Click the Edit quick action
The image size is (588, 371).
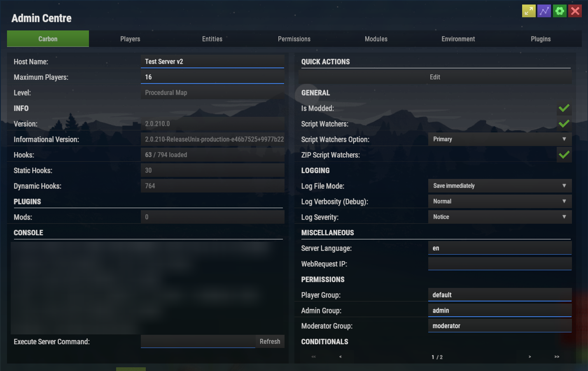(x=435, y=77)
